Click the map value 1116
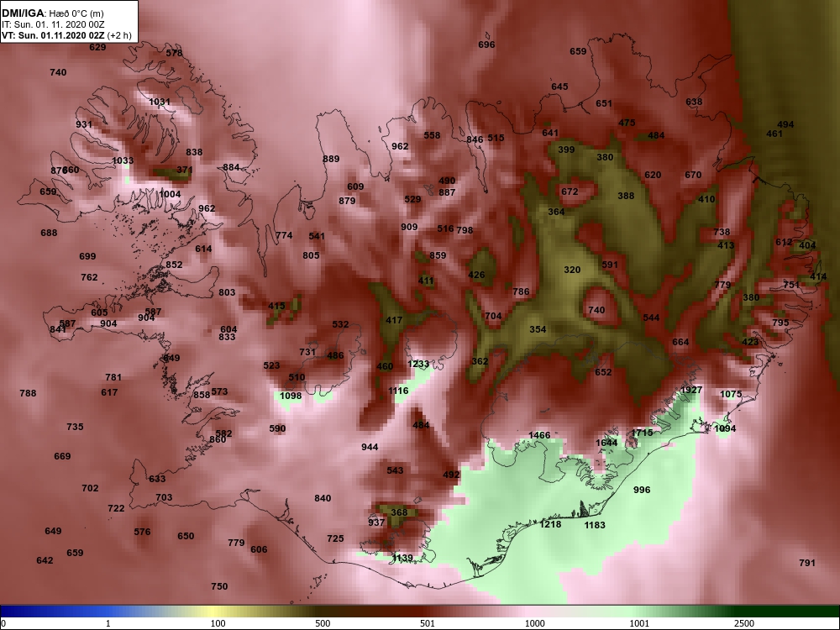The image size is (840, 630). coord(398,391)
